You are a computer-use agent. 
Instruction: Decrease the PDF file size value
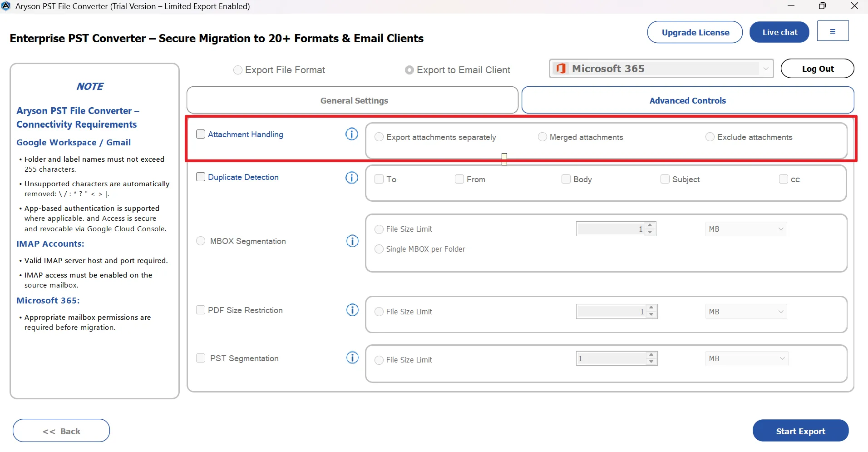point(651,315)
